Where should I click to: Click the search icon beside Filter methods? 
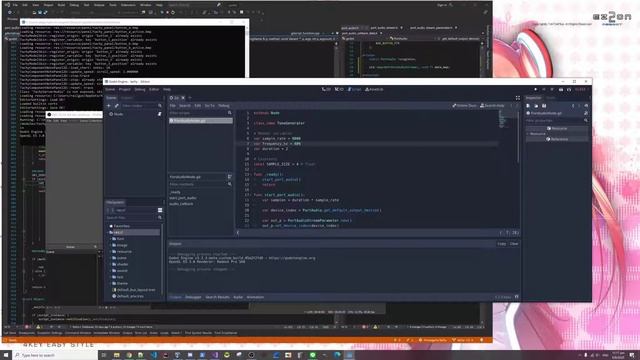[230, 184]
